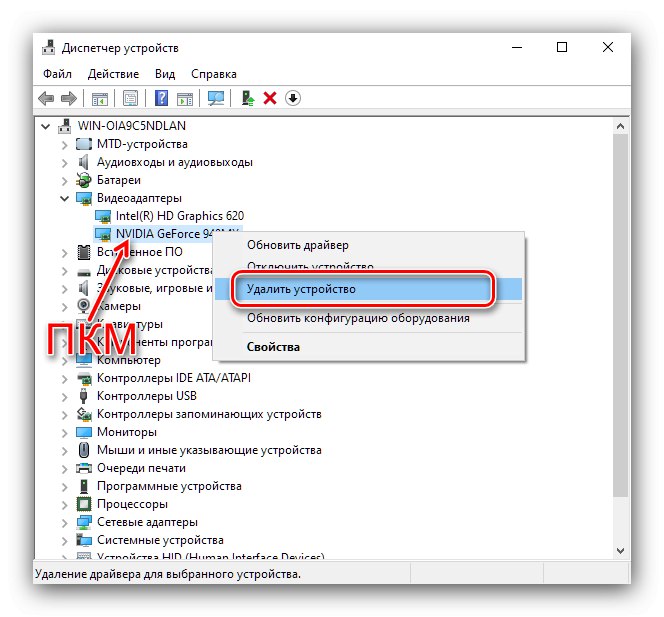Minimize the Диспетчер устройств window
The width and height of the screenshot is (664, 617).
(x=517, y=47)
